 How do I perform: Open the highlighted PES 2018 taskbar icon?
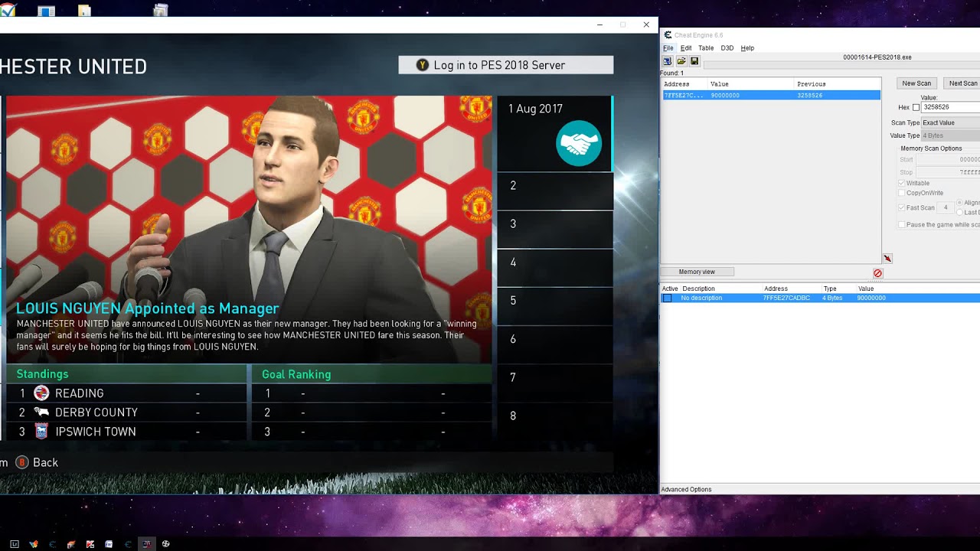point(146,544)
